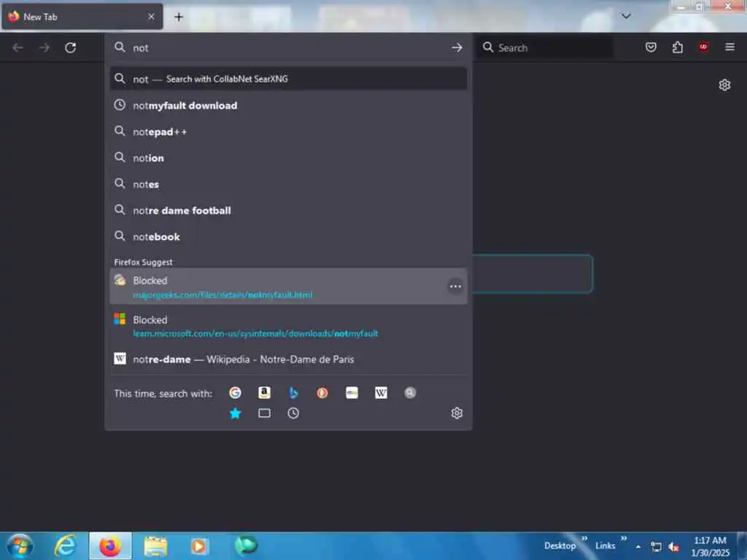The image size is (747, 560).
Task: Open notre-dame Wikipedia suggestion
Action: coord(288,359)
